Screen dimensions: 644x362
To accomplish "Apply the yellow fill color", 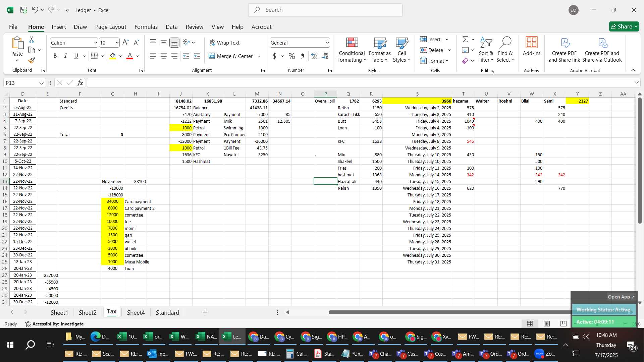I will [x=113, y=56].
